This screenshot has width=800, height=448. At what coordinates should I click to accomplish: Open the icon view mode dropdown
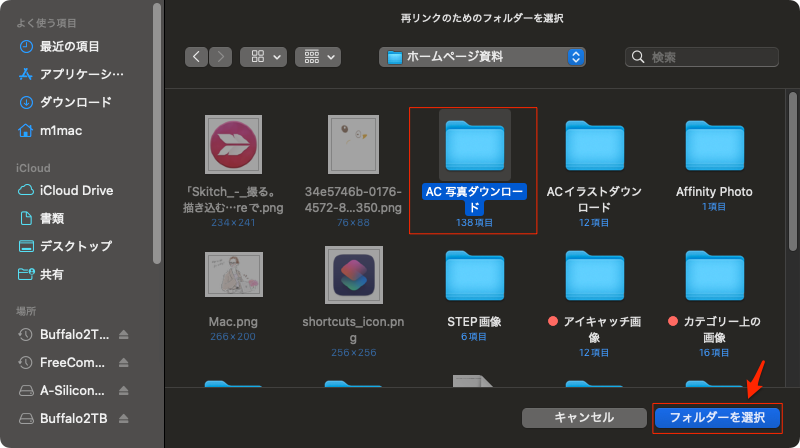point(264,57)
